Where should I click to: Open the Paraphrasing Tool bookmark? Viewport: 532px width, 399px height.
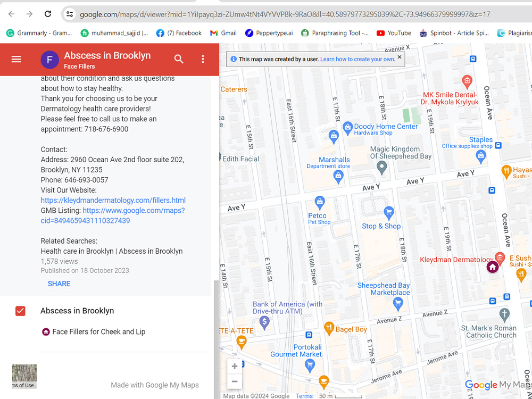335,33
